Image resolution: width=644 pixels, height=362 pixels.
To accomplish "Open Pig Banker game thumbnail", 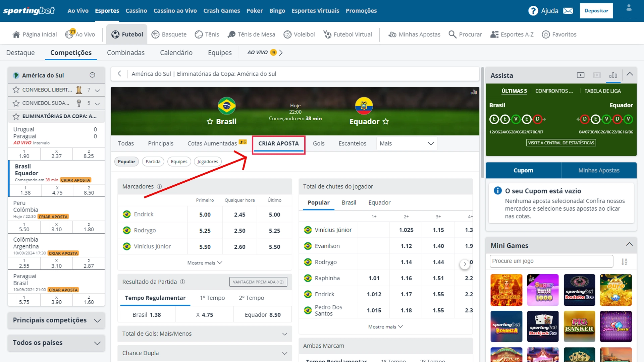I will tap(579, 326).
